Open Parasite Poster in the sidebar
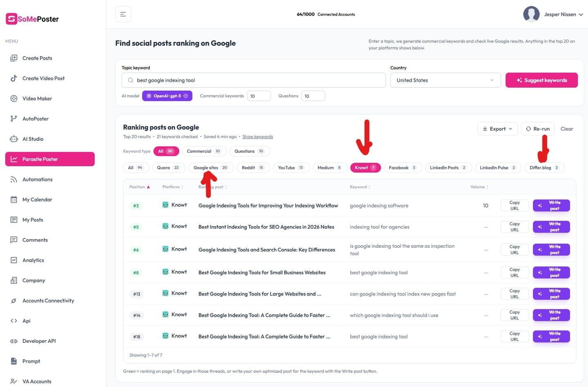The width and height of the screenshot is (588, 387). pyautogui.click(x=50, y=159)
